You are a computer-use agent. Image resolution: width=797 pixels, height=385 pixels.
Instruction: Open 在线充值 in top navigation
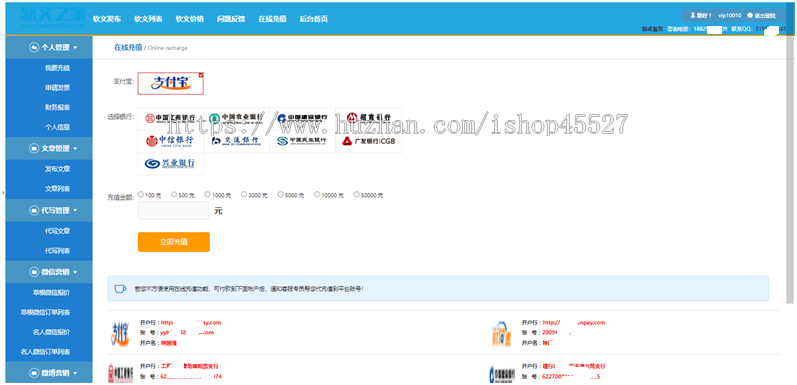coord(272,19)
